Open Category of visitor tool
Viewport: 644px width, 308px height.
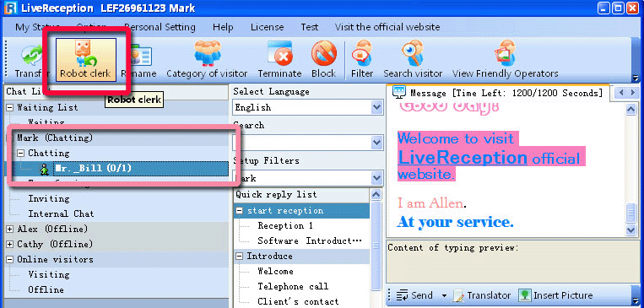(207, 60)
